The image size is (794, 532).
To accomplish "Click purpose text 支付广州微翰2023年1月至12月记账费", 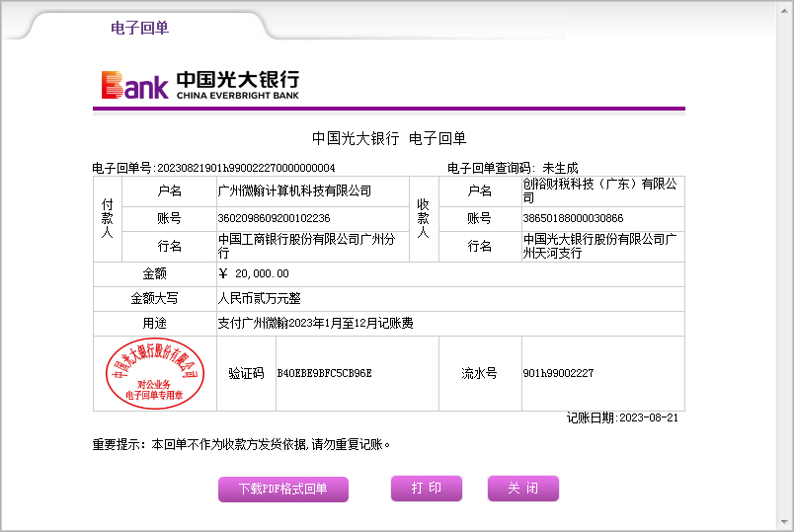I will pos(315,323).
